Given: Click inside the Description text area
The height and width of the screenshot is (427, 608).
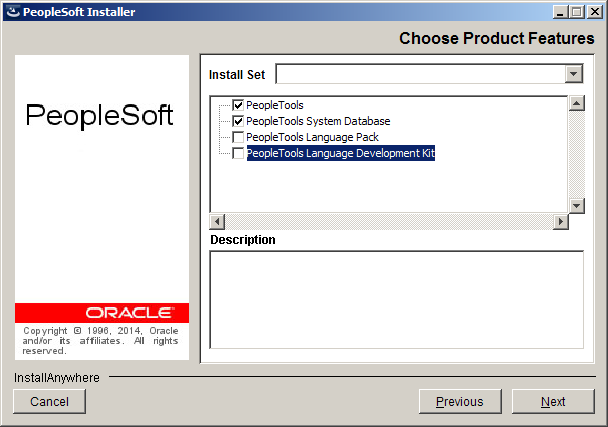Looking at the screenshot, I should [x=397, y=300].
